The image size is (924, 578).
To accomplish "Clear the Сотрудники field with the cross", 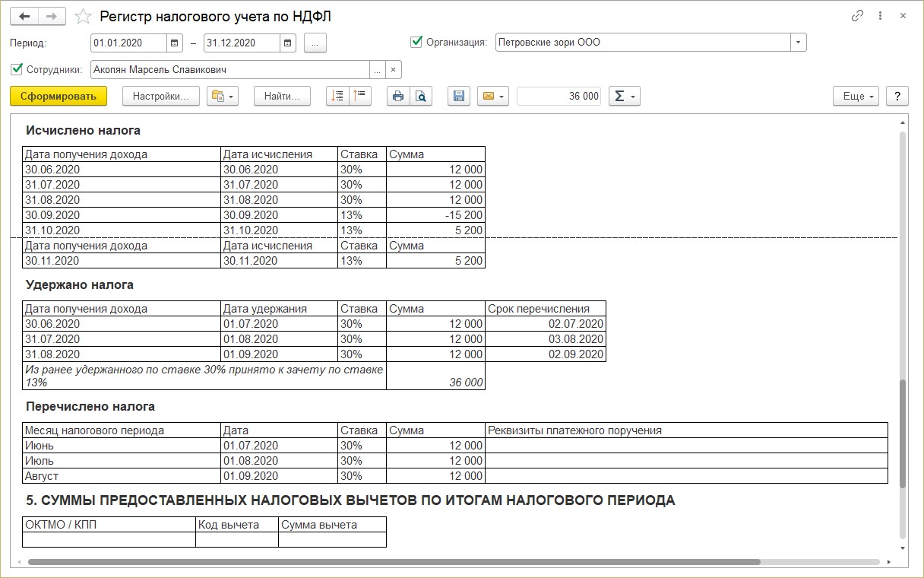I will [x=394, y=70].
